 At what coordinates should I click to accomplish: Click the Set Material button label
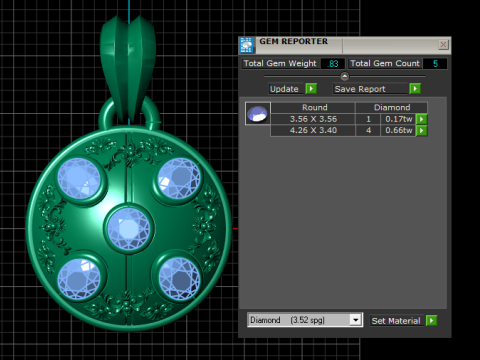[396, 321]
